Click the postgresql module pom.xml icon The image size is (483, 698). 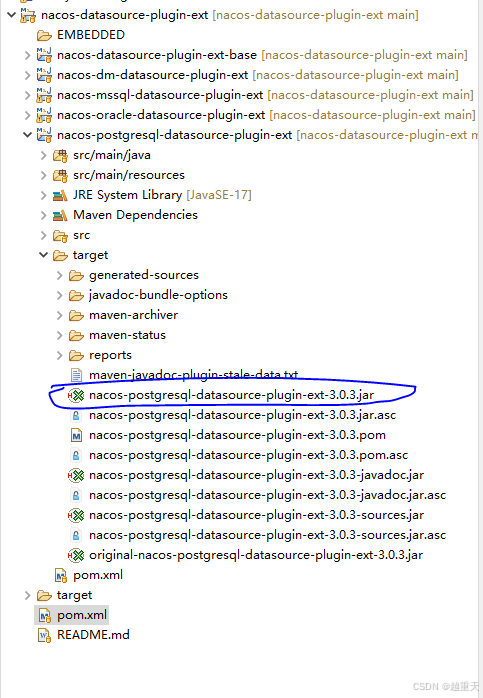61,576
